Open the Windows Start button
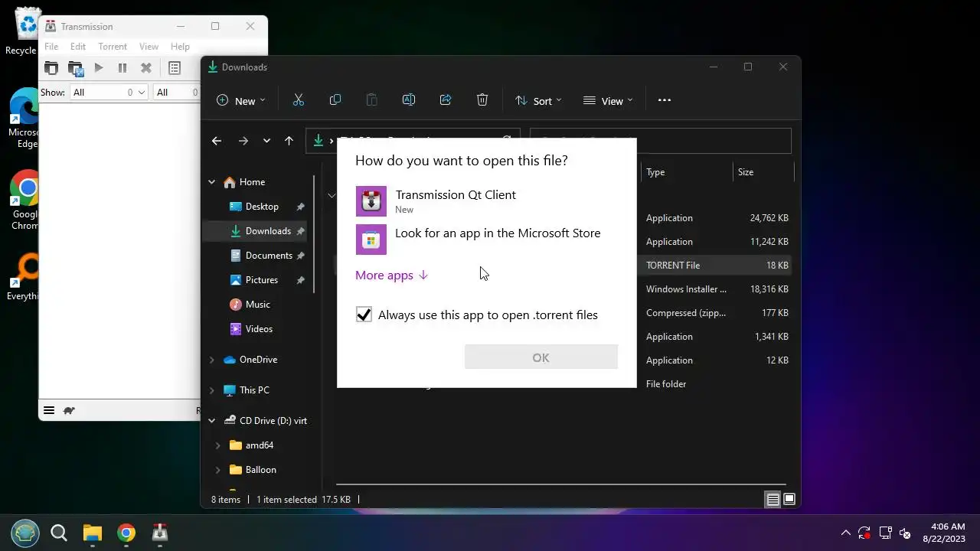This screenshot has width=980, height=551. [x=25, y=533]
